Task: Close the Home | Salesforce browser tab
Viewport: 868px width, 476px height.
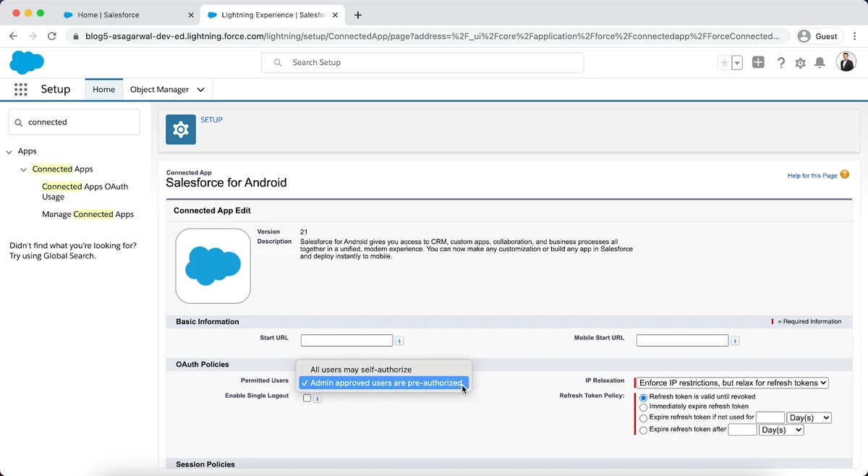Action: point(191,14)
